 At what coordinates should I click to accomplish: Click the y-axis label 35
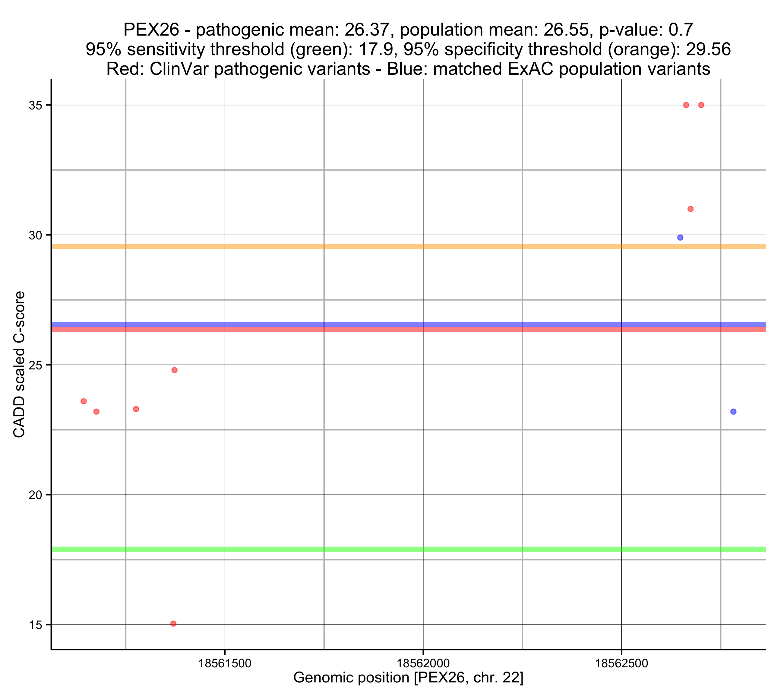click(x=35, y=106)
